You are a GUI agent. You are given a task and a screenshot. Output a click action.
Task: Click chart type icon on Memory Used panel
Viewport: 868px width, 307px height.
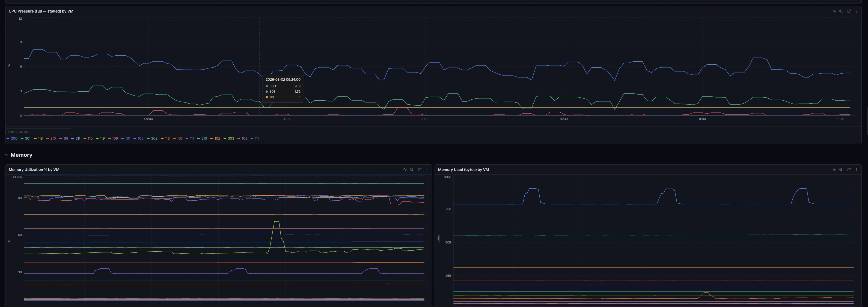click(x=834, y=170)
